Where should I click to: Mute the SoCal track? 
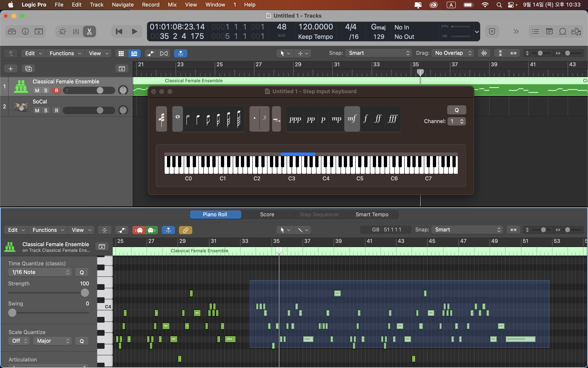tap(37, 110)
